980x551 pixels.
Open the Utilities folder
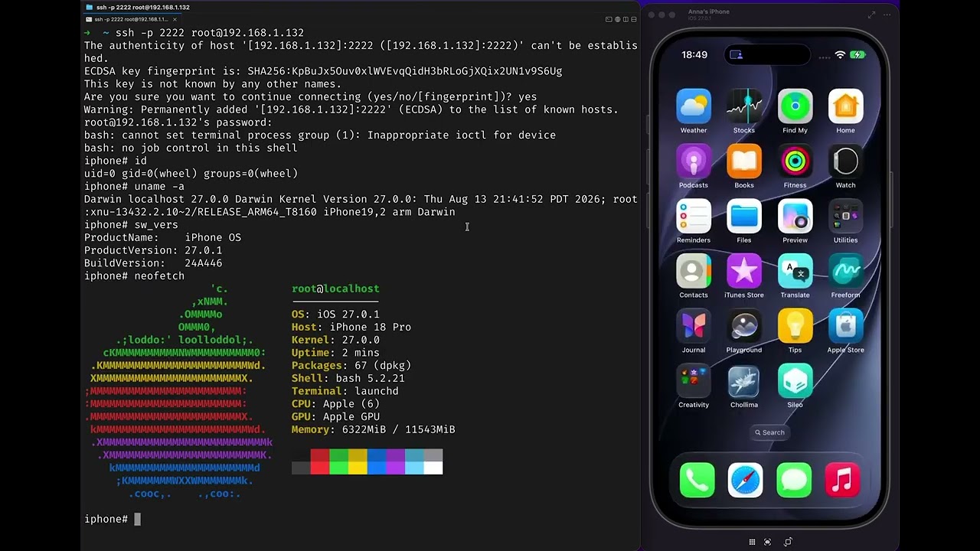(x=845, y=217)
